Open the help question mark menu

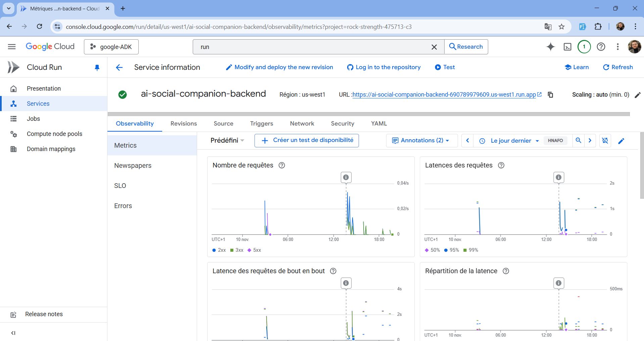coord(601,47)
